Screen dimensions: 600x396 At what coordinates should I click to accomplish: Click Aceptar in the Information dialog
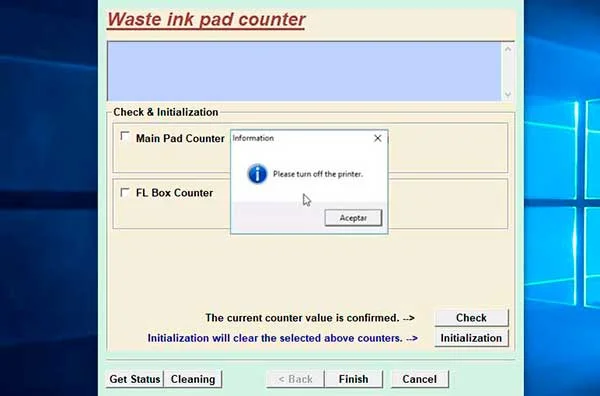(353, 218)
